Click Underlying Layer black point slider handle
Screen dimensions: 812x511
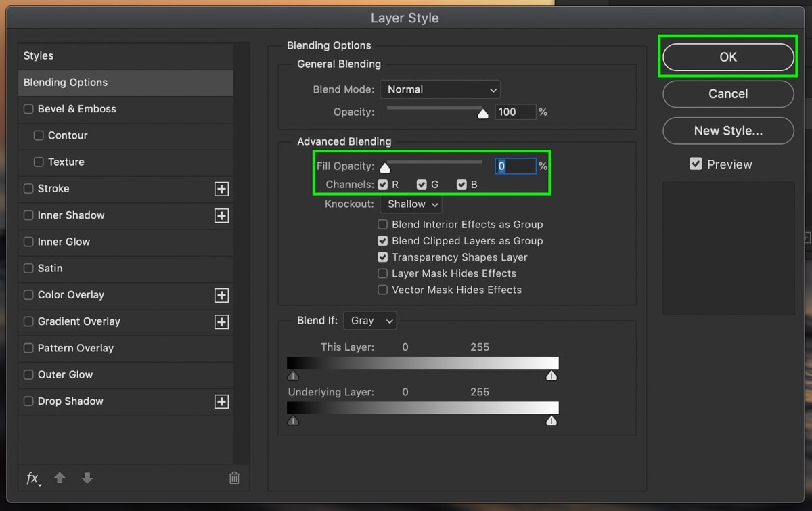[x=293, y=420]
